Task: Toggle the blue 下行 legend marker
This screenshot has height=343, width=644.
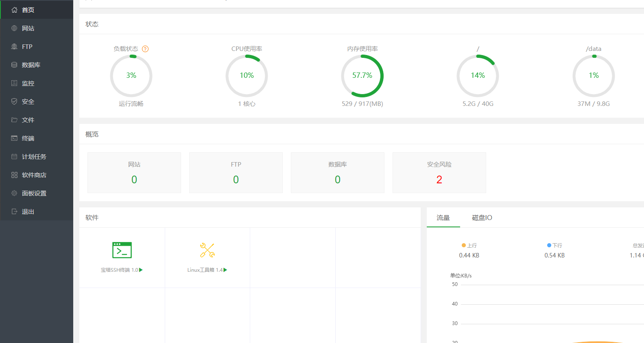Action: [x=549, y=245]
